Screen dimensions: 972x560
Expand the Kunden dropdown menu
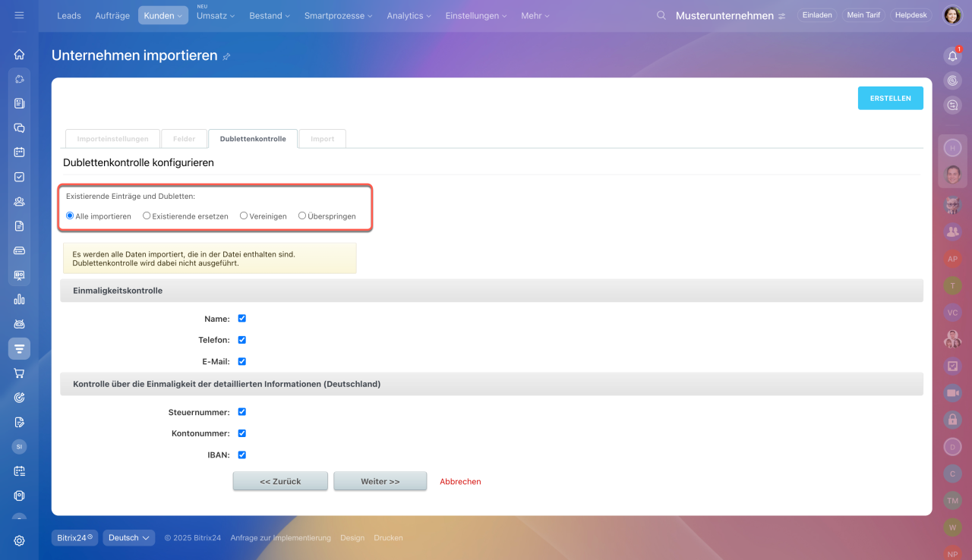coord(163,15)
